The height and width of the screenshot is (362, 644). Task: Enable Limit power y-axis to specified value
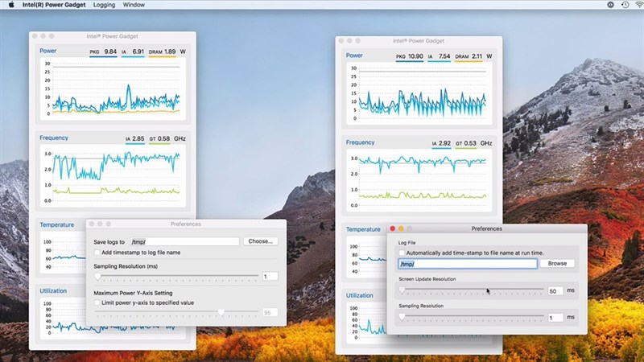(97, 302)
